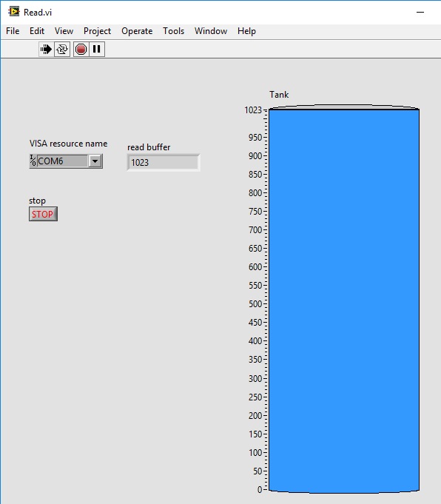Open the Edit menu
This screenshot has height=504, width=441.
click(x=37, y=31)
